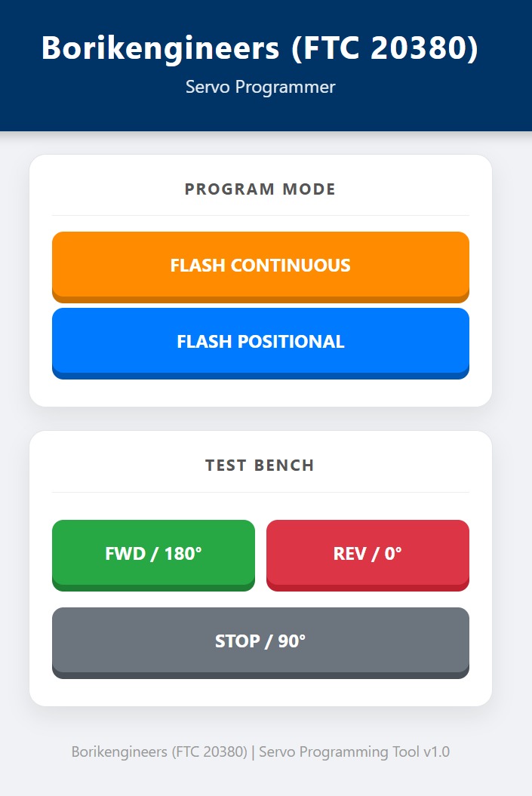
Task: Click the Servo Programming Tool v1.0 footer text
Action: click(x=260, y=751)
